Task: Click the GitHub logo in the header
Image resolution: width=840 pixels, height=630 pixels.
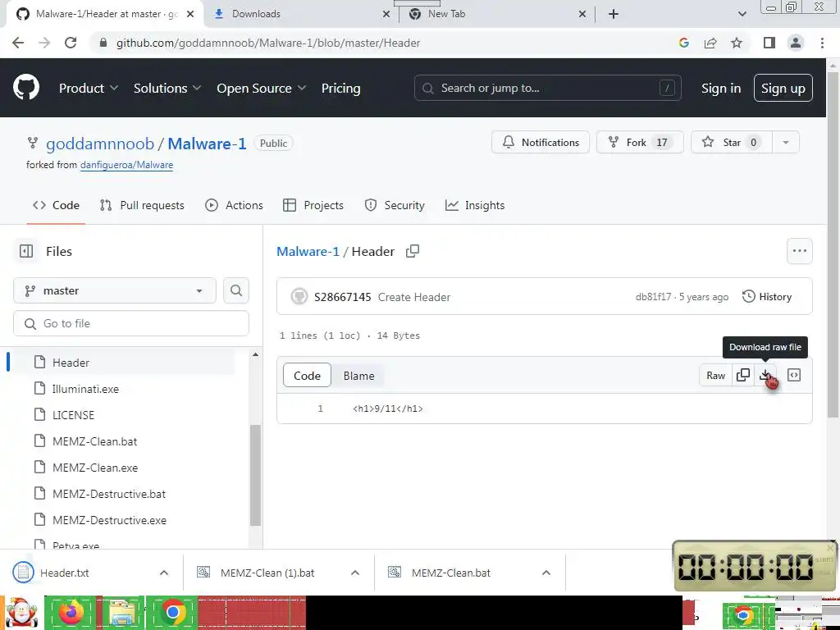Action: coord(25,87)
